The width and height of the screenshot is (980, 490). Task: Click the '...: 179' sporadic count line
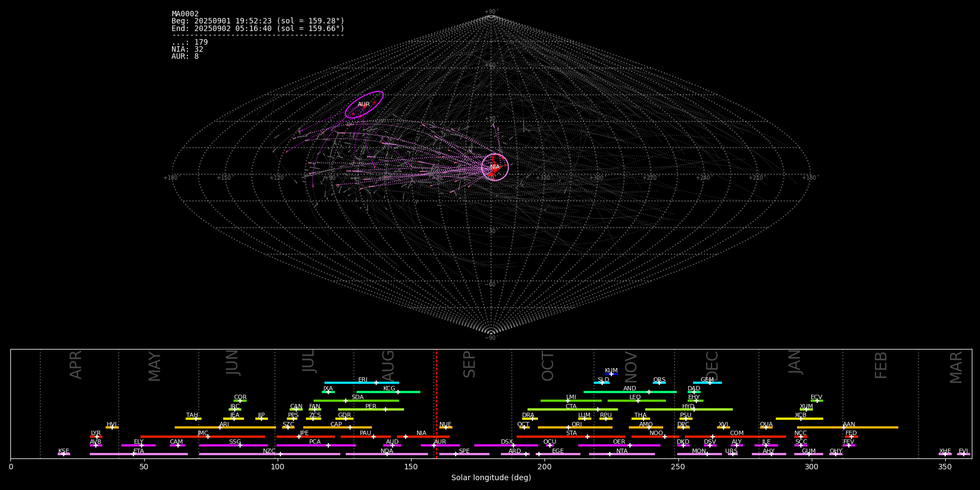(189, 42)
